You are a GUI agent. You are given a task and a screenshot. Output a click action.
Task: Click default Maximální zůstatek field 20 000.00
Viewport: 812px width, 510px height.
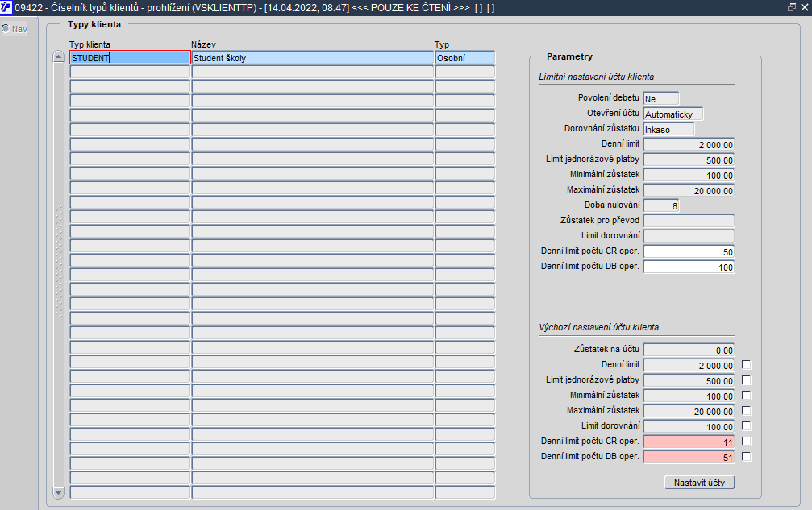point(689,411)
